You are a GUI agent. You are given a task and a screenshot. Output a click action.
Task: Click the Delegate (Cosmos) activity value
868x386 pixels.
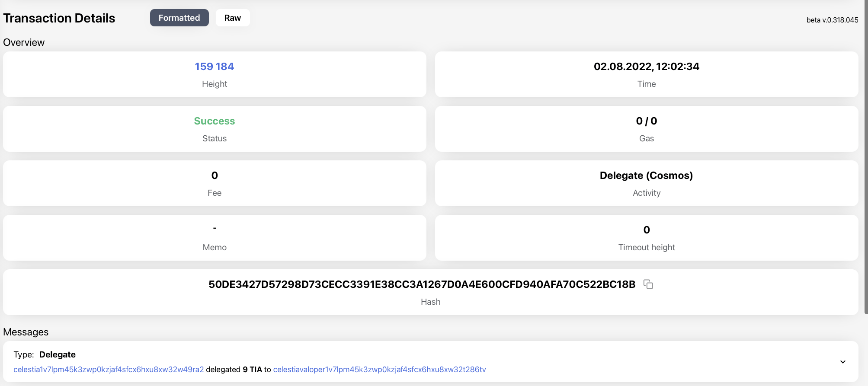click(646, 175)
